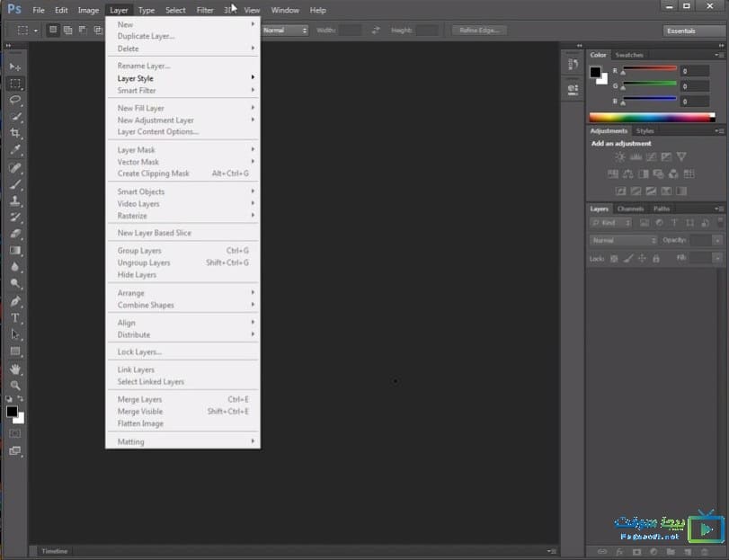The image size is (729, 560).
Task: Select the Lasso tool
Action: pyautogui.click(x=15, y=100)
